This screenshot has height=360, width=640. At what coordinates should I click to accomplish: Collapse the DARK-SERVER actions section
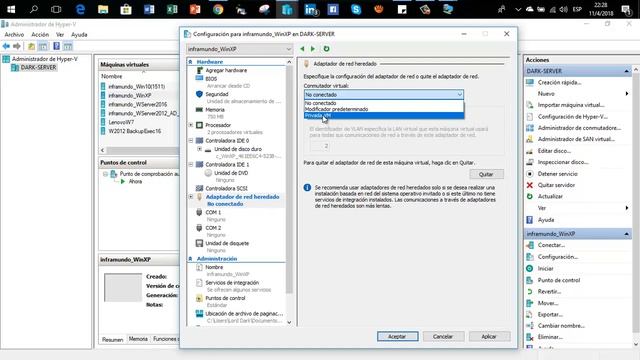[626, 71]
